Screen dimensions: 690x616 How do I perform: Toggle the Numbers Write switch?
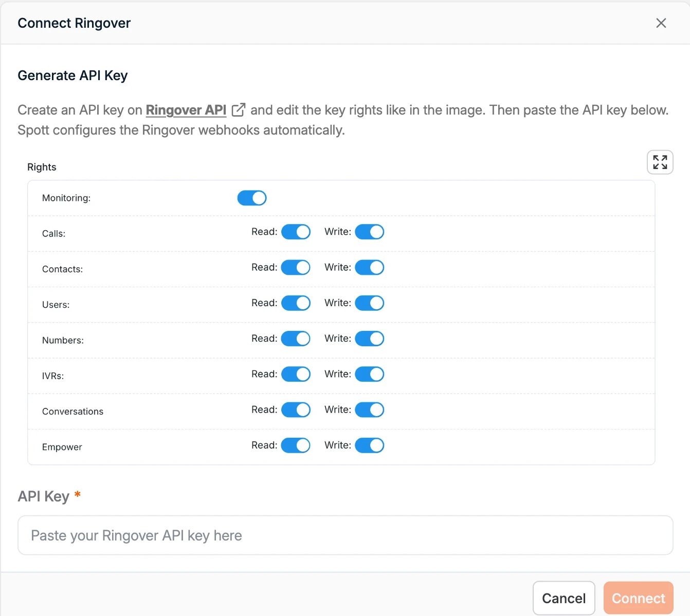tap(370, 339)
